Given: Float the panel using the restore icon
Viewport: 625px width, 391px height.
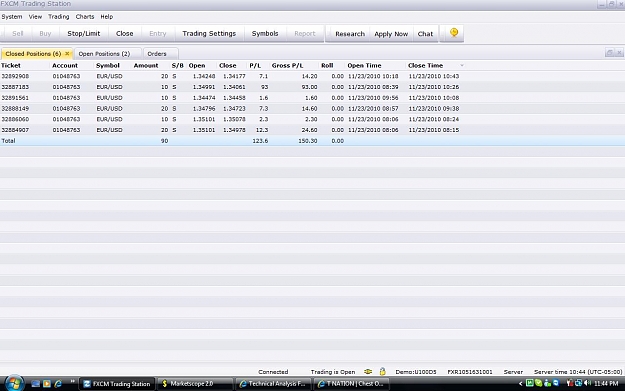Looking at the screenshot, I should (609, 53).
